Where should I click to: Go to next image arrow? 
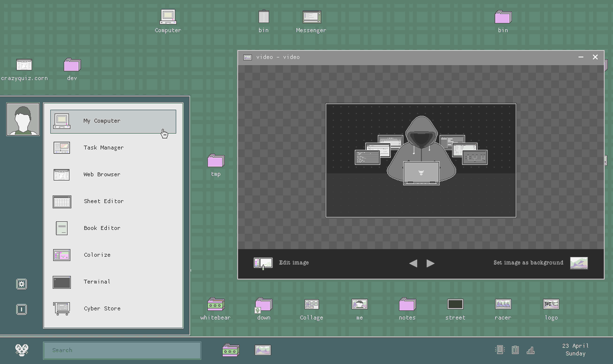pyautogui.click(x=430, y=263)
